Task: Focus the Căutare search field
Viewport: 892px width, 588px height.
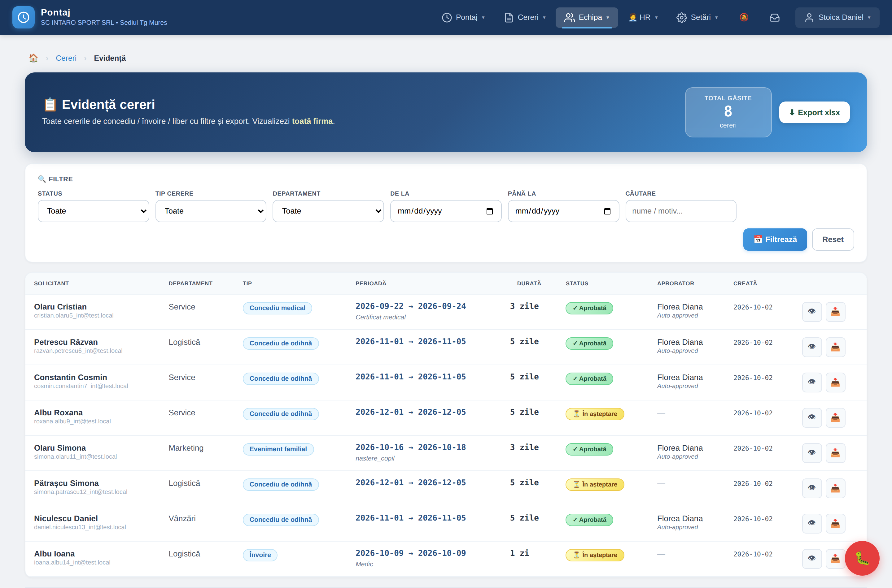Action: click(x=681, y=211)
